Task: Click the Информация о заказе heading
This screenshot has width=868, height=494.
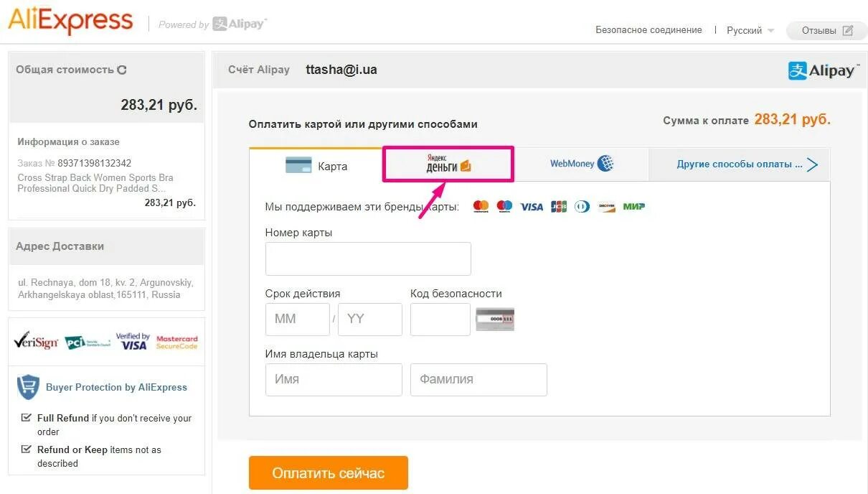Action: click(69, 141)
